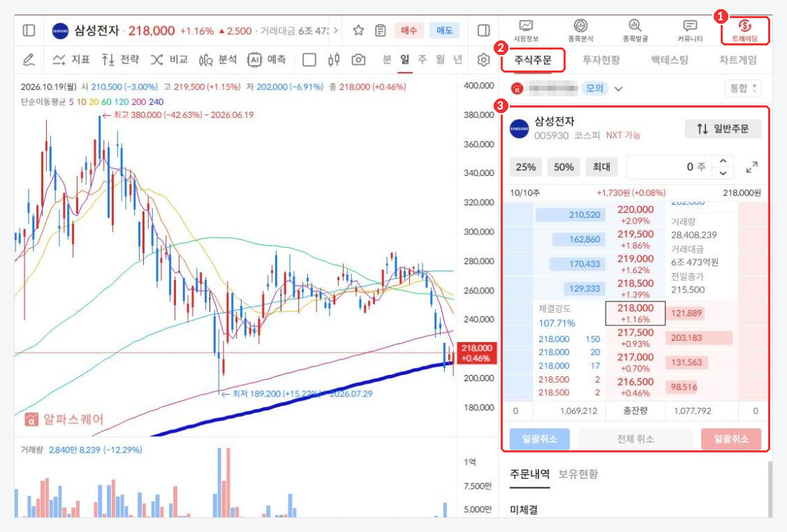The height and width of the screenshot is (532, 787).
Task: Set quantity to 최대 maximum
Action: (601, 167)
